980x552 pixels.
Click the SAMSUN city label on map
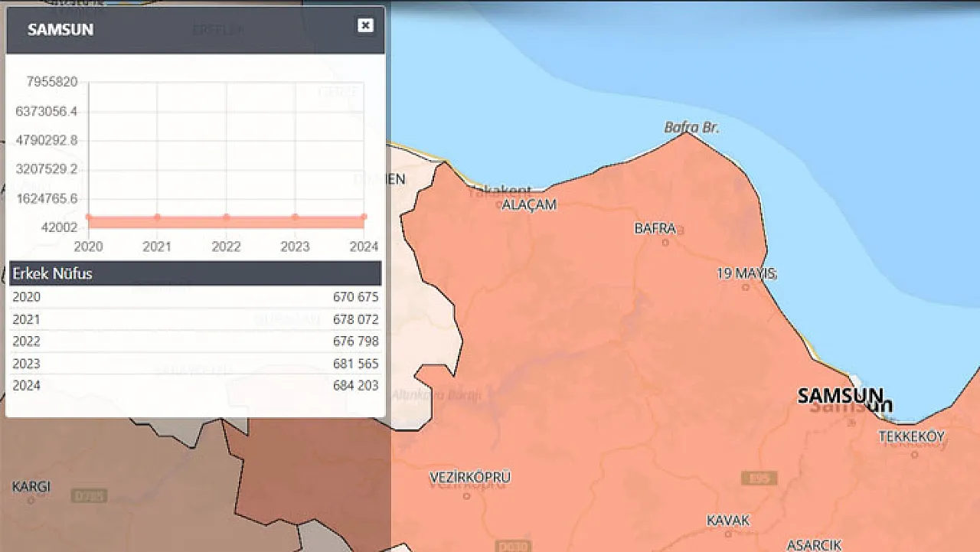tap(840, 396)
